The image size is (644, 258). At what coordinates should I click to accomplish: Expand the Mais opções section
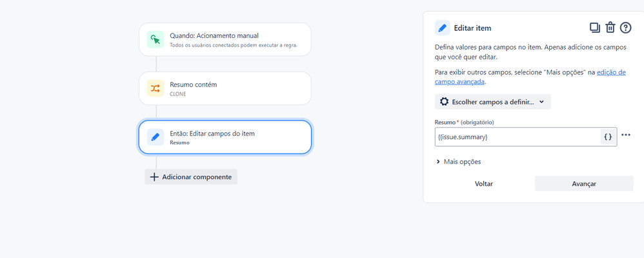click(x=459, y=162)
